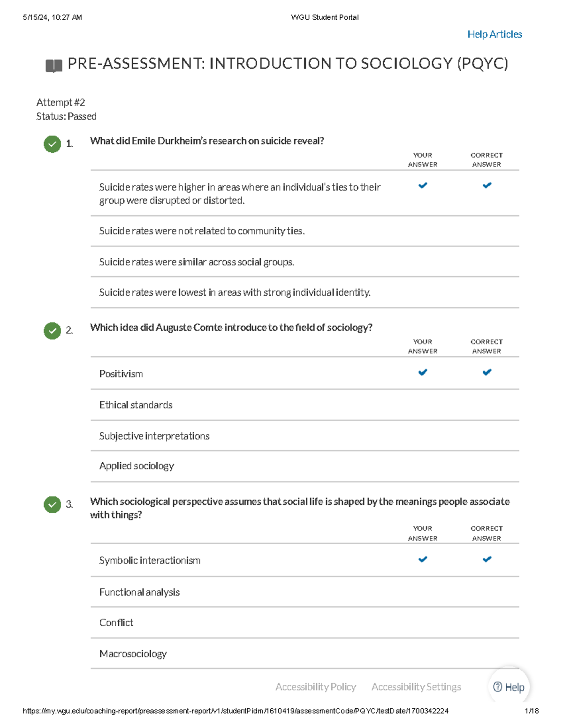Click green check icon for question 3
The image size is (563, 728).
pos(52,504)
